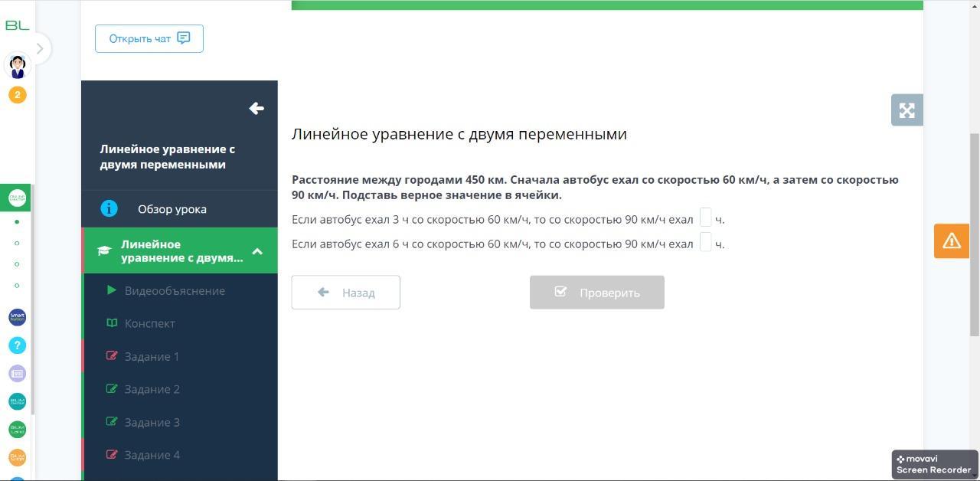Open Обзор урока lesson overview
This screenshot has height=481, width=980.
[x=171, y=209]
